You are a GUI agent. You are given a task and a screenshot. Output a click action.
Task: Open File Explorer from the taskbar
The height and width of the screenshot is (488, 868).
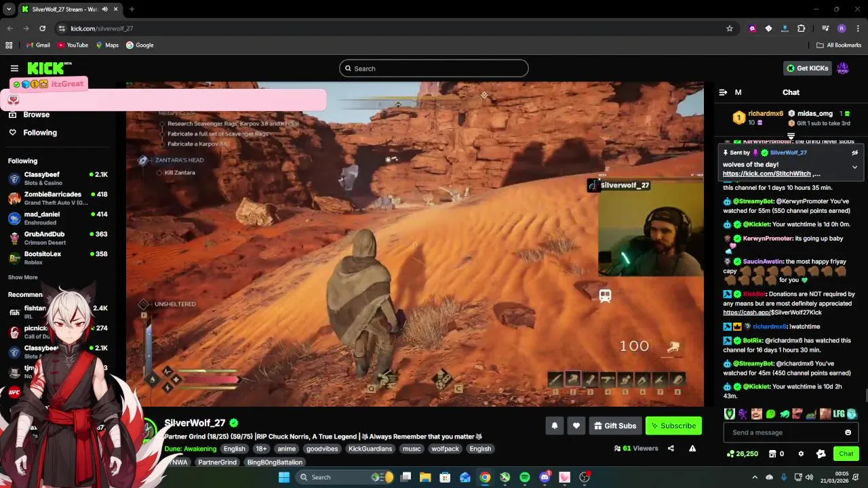tap(425, 477)
